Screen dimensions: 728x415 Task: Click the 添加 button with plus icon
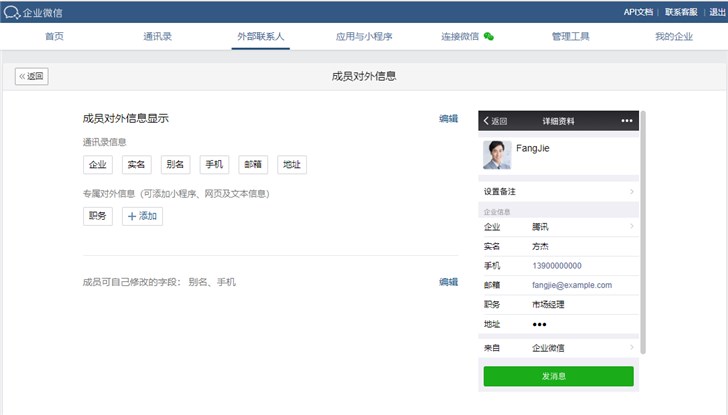[142, 216]
